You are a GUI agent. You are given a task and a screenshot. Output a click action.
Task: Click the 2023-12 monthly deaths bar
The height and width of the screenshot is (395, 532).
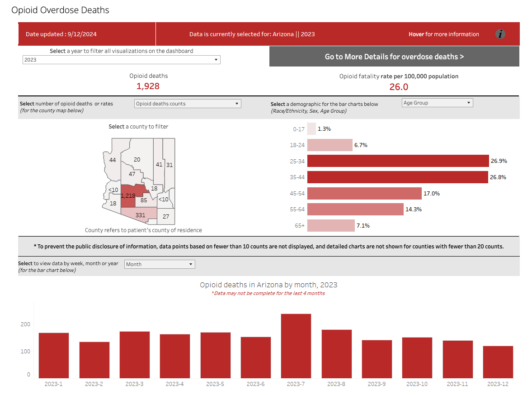(498, 362)
